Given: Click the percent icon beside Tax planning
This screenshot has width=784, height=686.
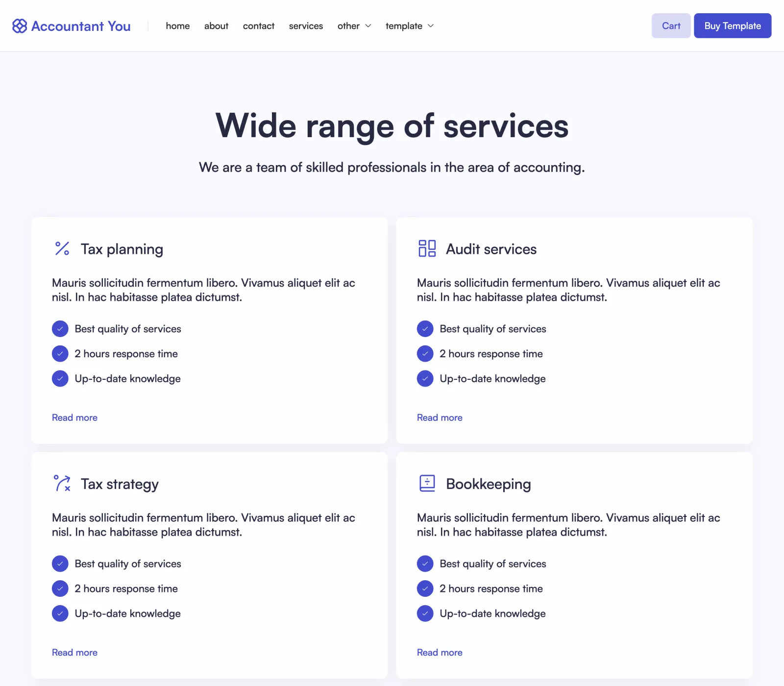Looking at the screenshot, I should [62, 248].
